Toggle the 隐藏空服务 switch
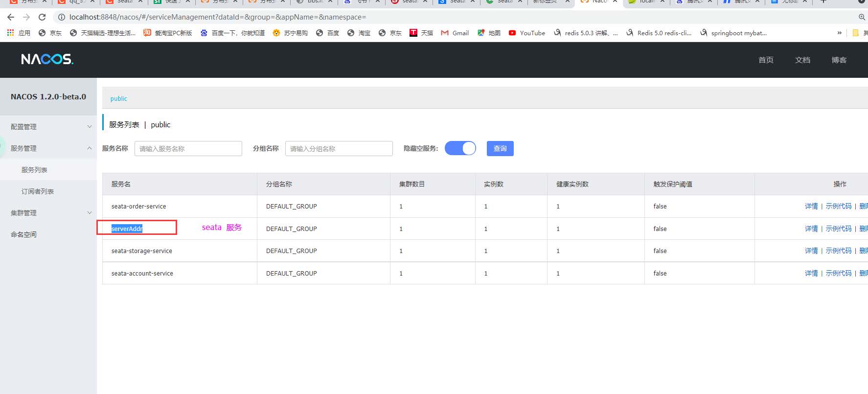Viewport: 868px width, 394px height. [460, 148]
